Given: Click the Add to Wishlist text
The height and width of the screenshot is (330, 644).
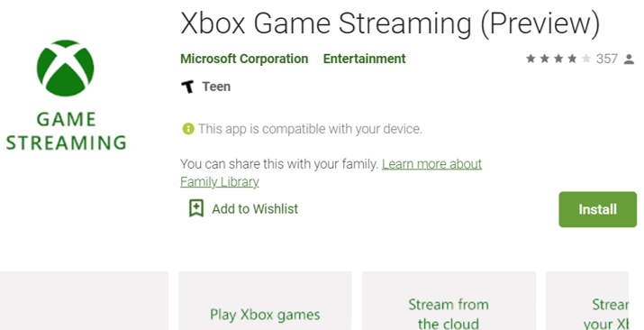Looking at the screenshot, I should pyautogui.click(x=255, y=209).
